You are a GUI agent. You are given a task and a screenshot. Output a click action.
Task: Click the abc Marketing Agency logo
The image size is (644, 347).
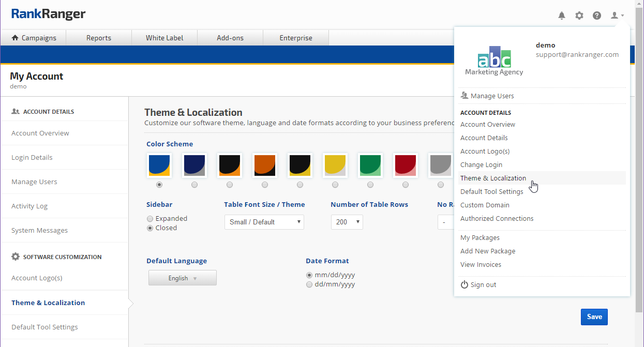(x=494, y=61)
